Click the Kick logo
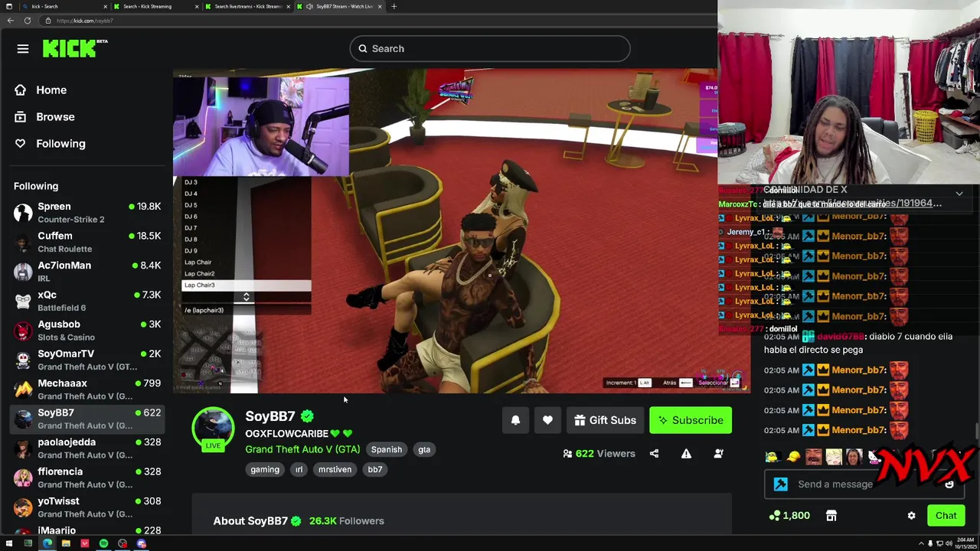Viewport: 980px width, 551px height. tap(74, 48)
